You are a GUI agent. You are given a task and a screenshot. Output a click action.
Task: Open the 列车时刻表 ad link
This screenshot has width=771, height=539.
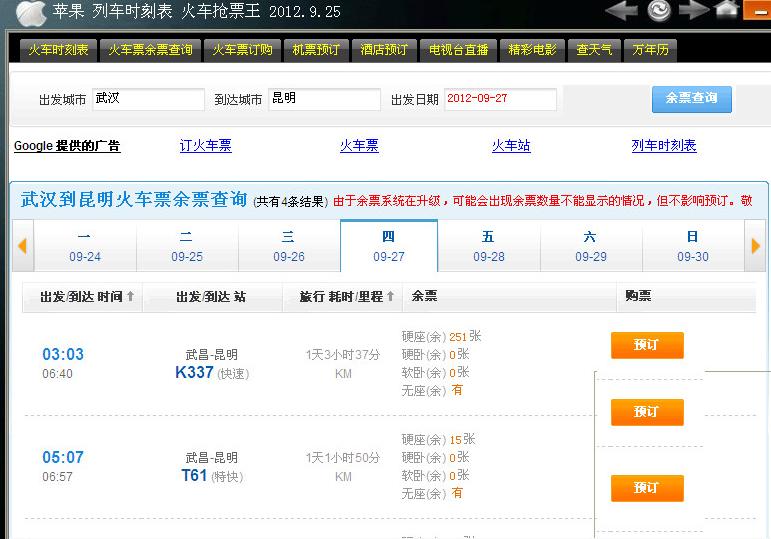(x=664, y=146)
